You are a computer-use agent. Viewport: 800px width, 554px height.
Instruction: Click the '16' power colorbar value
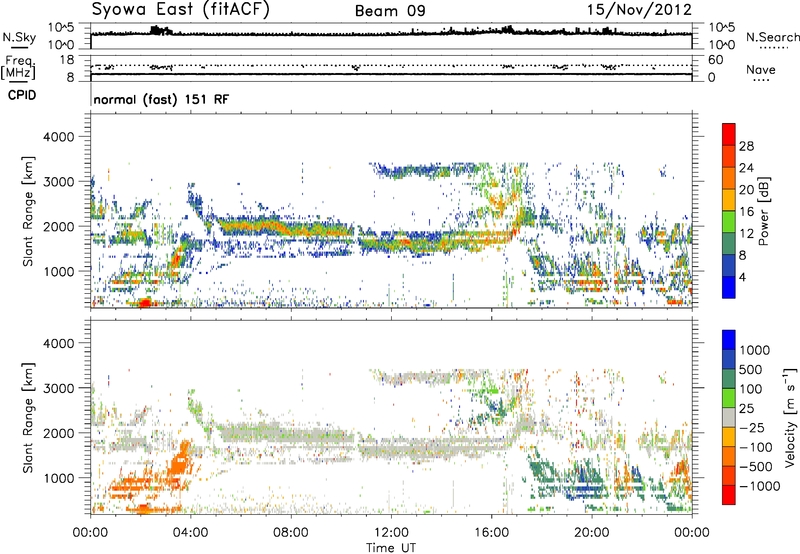[746, 212]
